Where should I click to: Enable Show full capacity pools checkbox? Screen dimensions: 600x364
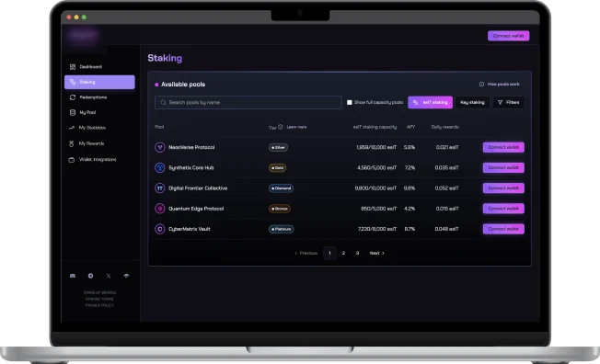[350, 102]
